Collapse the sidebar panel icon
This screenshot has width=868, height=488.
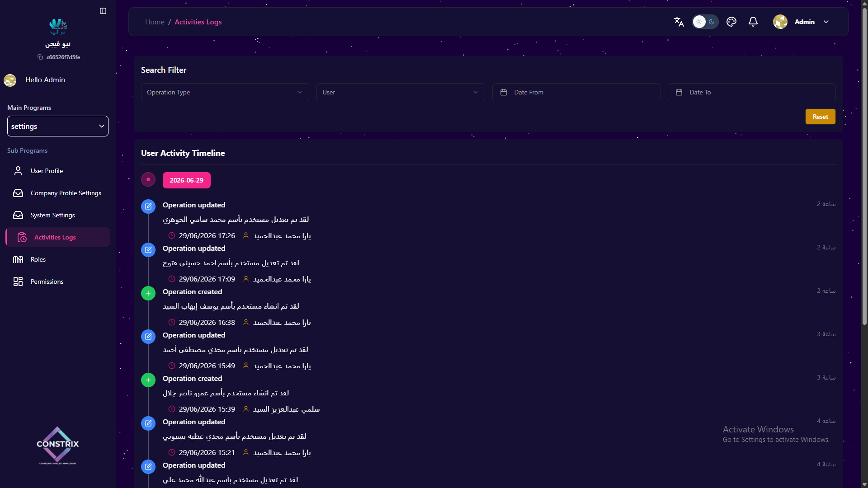click(x=103, y=11)
